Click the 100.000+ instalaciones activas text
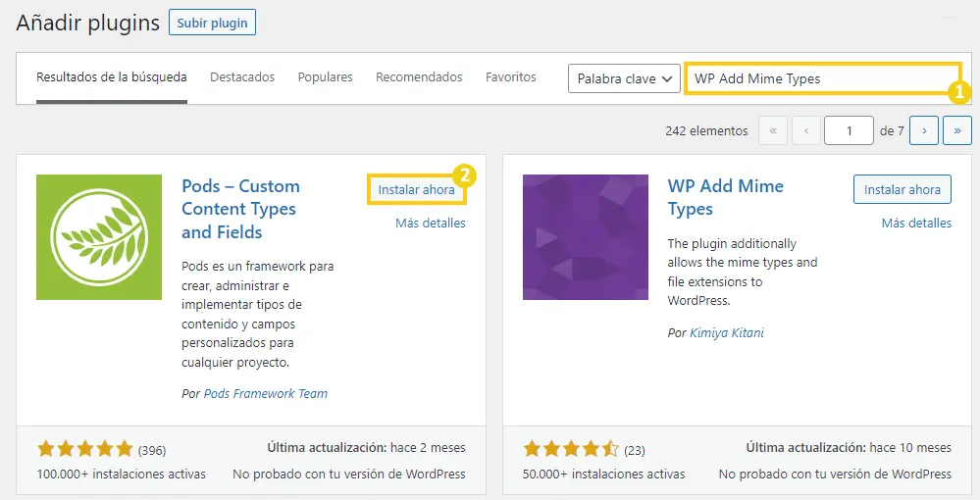The image size is (980, 500). pyautogui.click(x=122, y=475)
